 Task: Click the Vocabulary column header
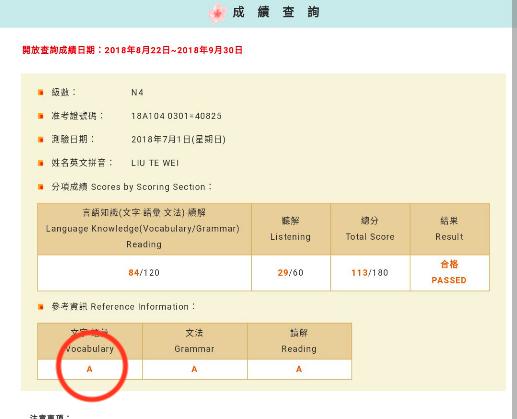point(90,341)
